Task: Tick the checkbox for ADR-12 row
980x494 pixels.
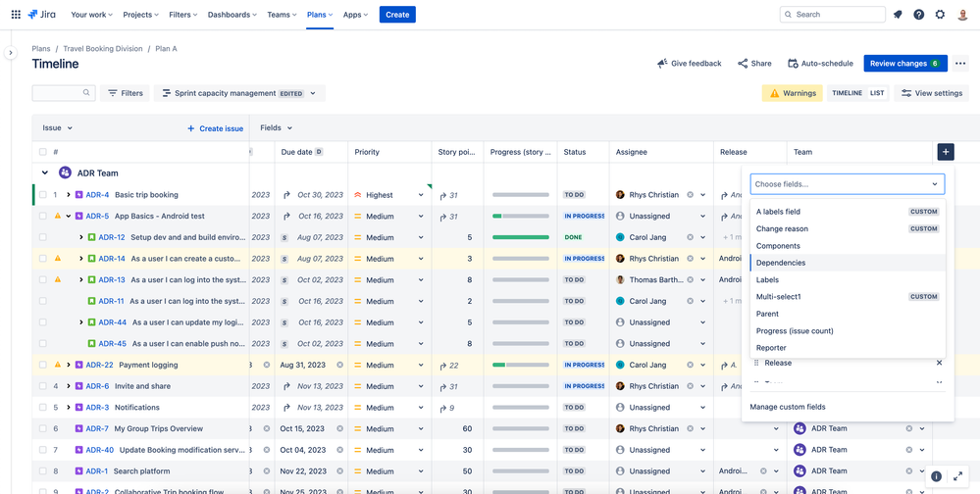Action: tap(43, 237)
